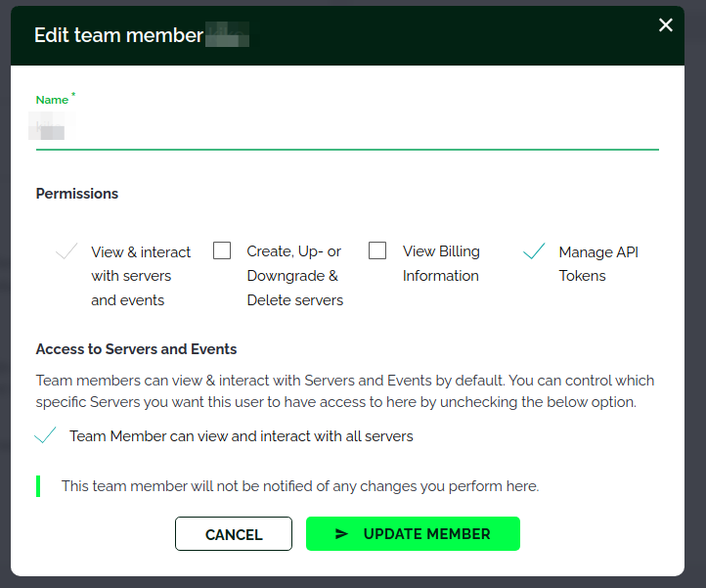Click the send icon on Update Member

(x=341, y=534)
